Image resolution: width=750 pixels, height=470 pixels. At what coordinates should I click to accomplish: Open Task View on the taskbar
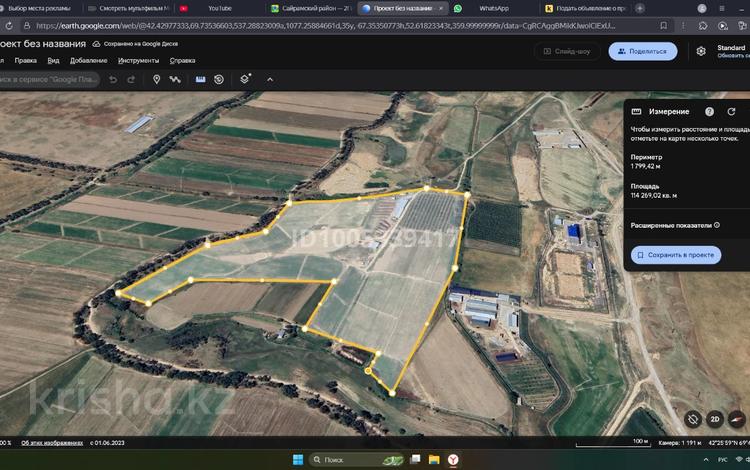pyautogui.click(x=415, y=459)
